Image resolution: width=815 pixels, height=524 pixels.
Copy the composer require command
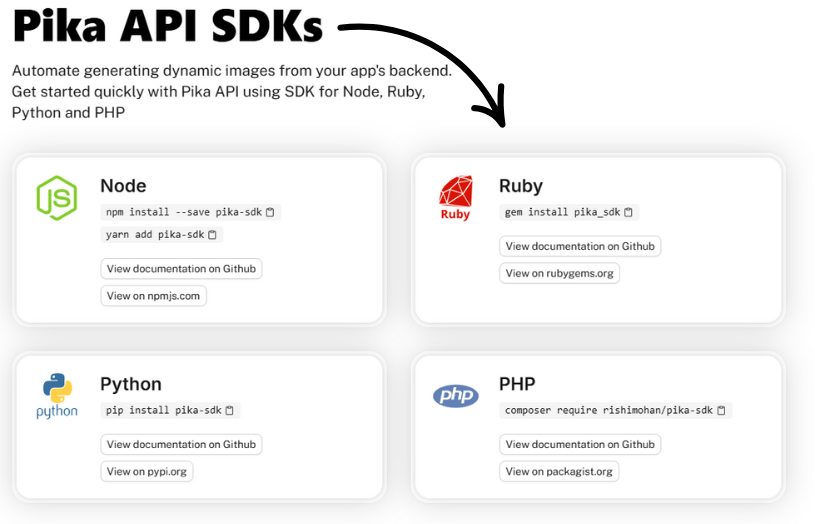(x=721, y=410)
